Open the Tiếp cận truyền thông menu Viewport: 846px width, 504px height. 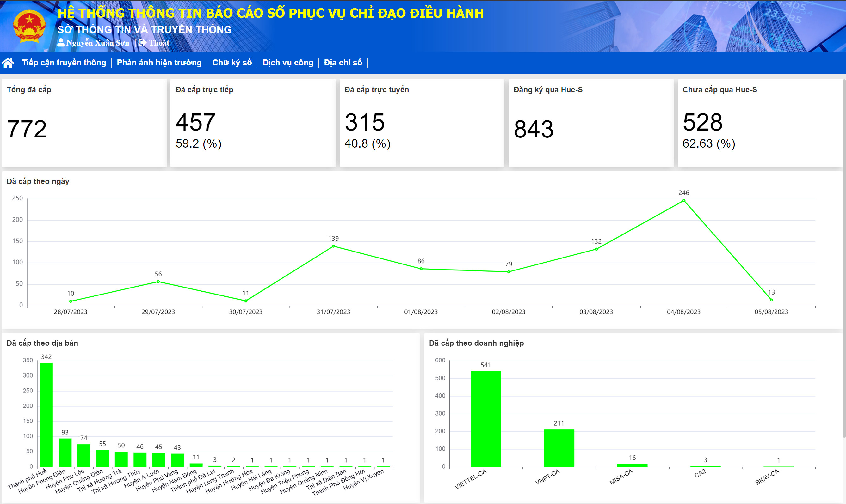point(64,63)
